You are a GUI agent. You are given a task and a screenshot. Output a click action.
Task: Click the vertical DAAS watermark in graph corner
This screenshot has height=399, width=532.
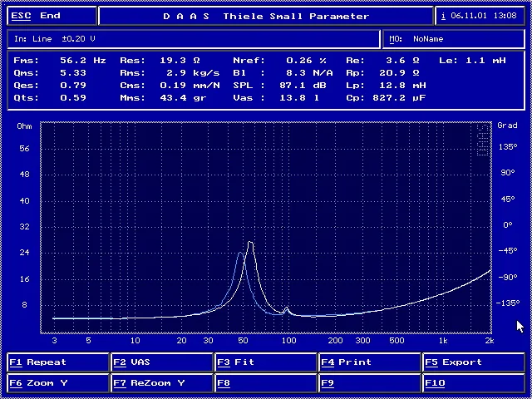click(x=482, y=140)
